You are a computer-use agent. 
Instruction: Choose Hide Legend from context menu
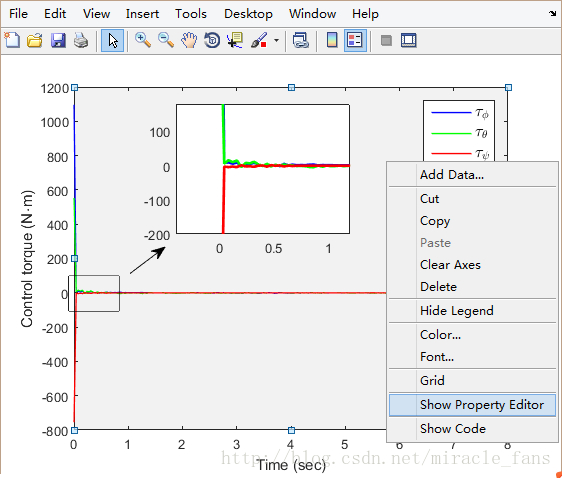(472, 311)
